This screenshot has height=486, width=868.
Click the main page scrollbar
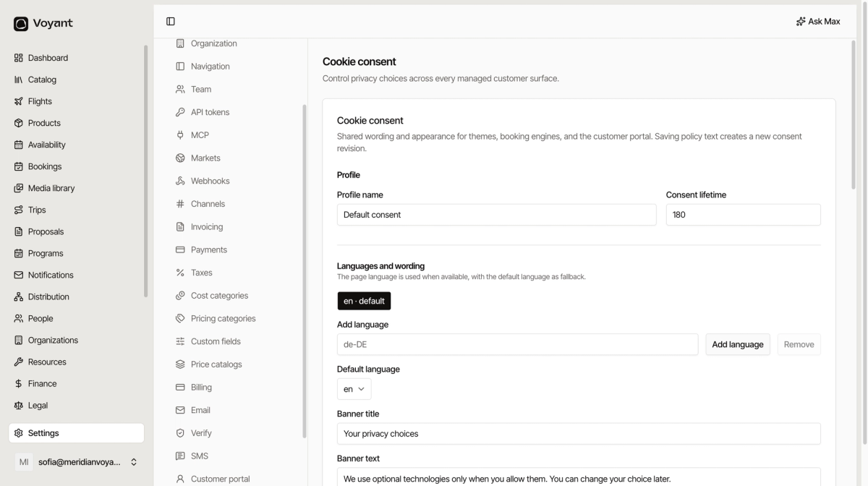pos(854,116)
